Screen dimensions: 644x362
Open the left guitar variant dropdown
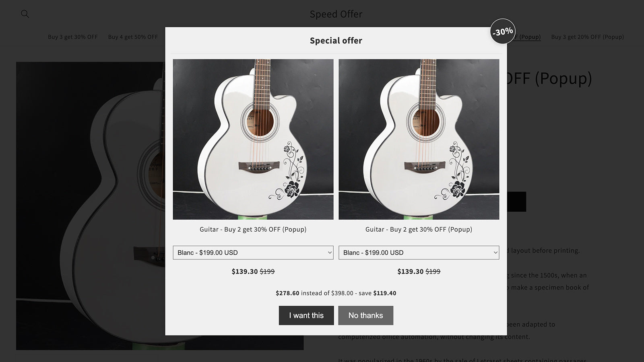point(253,253)
